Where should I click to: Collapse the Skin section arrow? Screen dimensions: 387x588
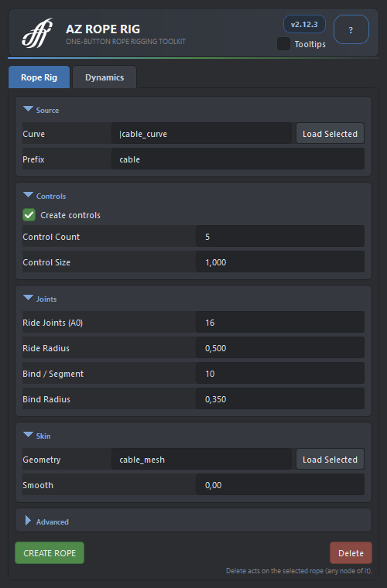click(28, 435)
